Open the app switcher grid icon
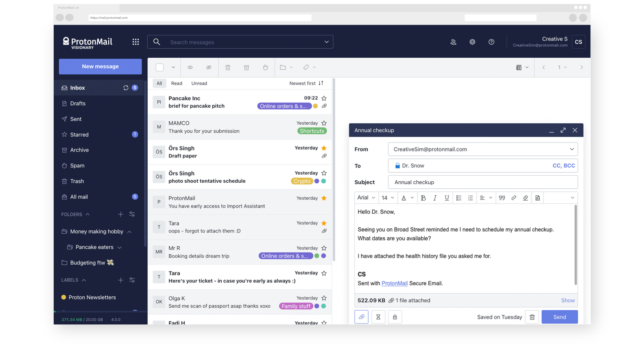This screenshot has width=644, height=362. (x=136, y=42)
